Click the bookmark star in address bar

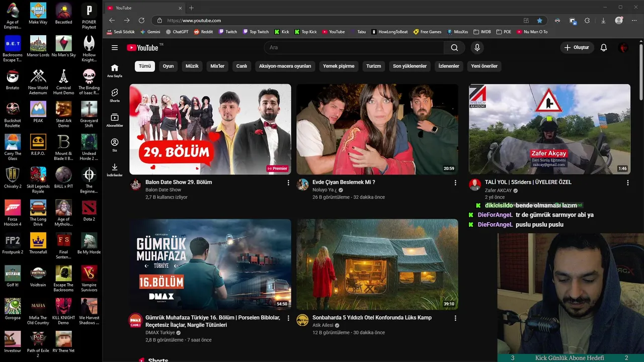click(539, 21)
